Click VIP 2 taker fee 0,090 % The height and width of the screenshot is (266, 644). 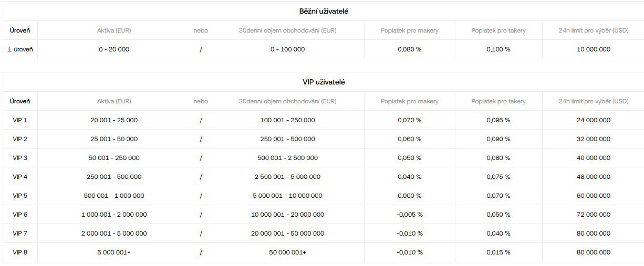tap(498, 139)
